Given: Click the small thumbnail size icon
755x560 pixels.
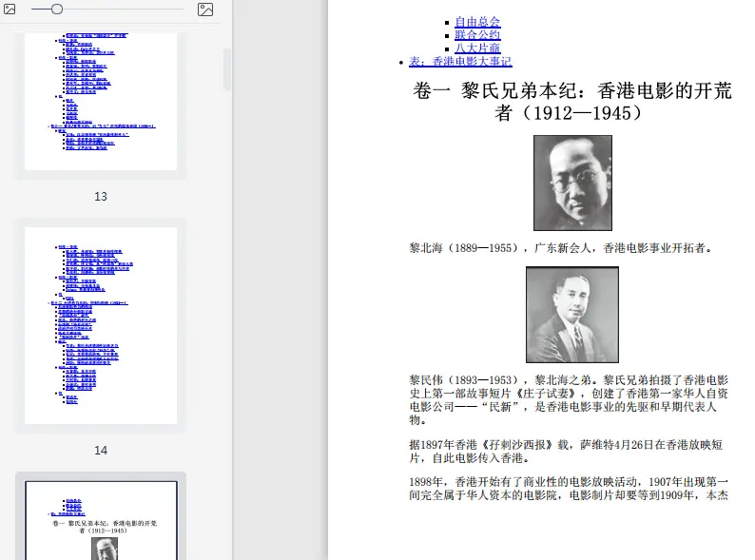Looking at the screenshot, I should 10,9.
